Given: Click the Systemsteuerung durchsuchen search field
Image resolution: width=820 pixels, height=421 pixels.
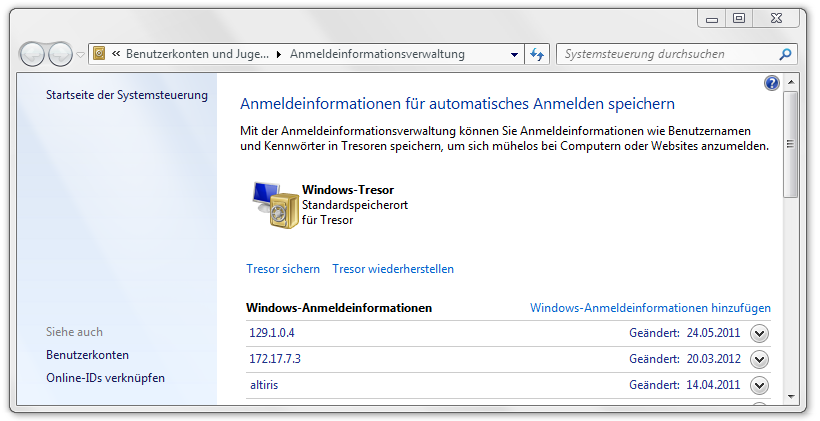Looking at the screenshot, I should (x=665, y=54).
